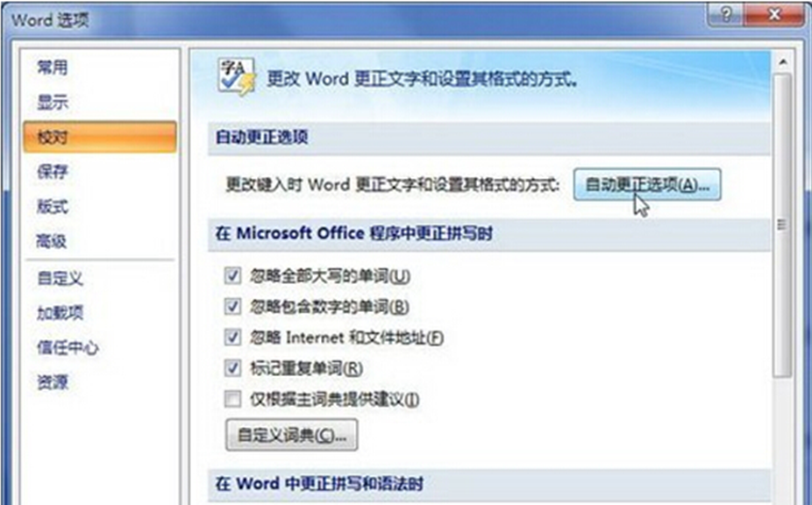Select the 资源 category
This screenshot has height=505, width=812.
click(53, 382)
